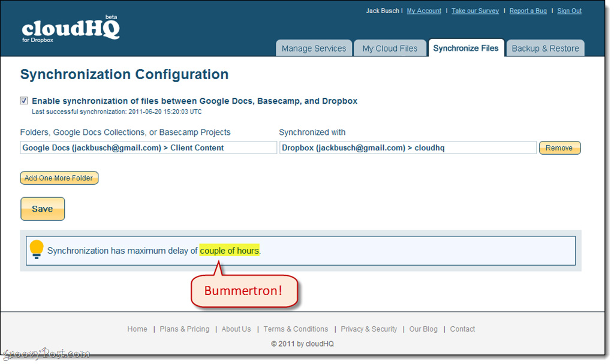Click the yellow lightbulb tip icon

pos(37,249)
